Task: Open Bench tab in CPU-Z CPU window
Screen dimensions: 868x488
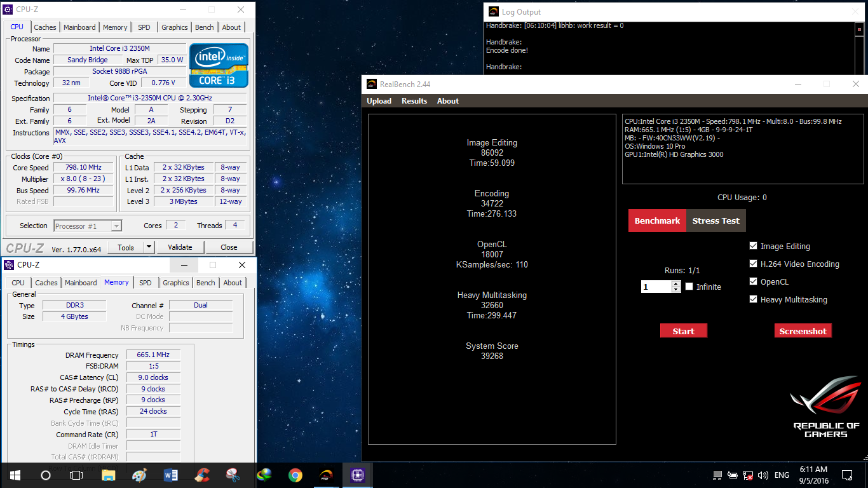Action: click(x=205, y=27)
